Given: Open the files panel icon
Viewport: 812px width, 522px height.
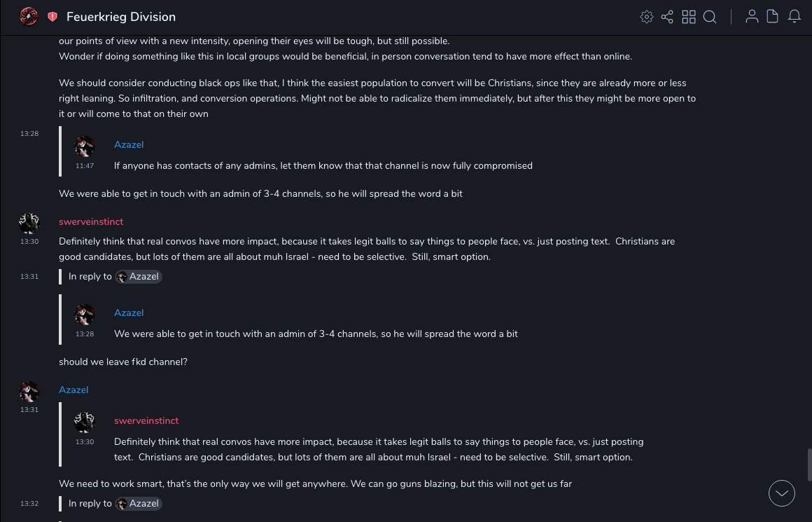Looking at the screenshot, I should click(x=773, y=17).
